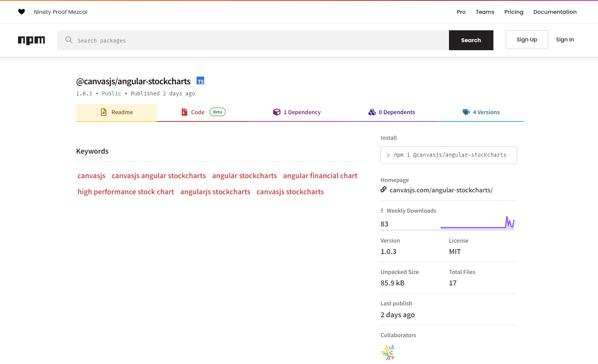
Task: Open the canvasjs collaborator avatar
Action: (x=388, y=353)
